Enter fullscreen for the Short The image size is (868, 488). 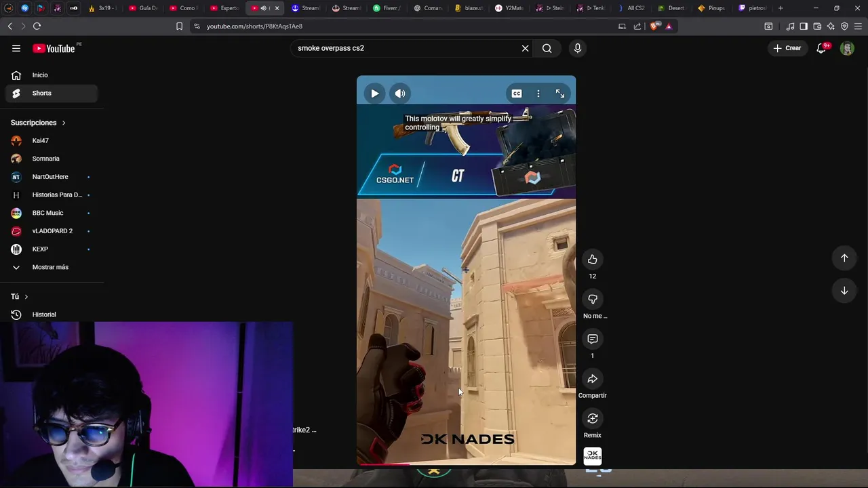tap(560, 94)
